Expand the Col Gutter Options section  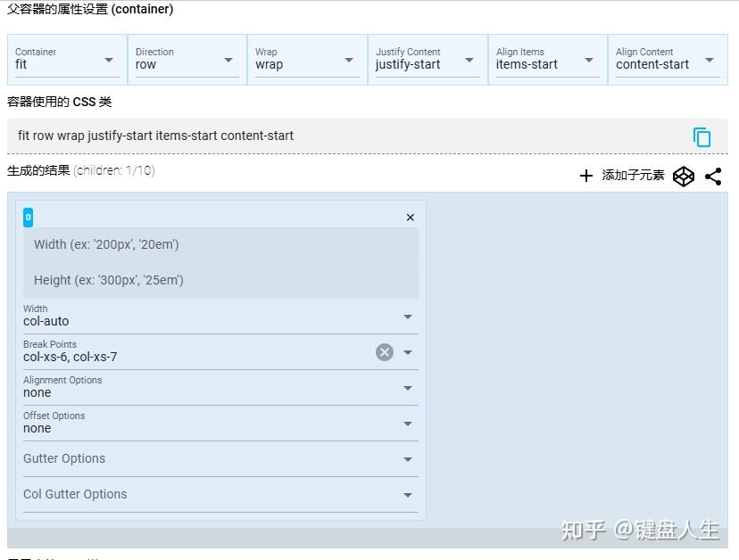click(x=408, y=493)
